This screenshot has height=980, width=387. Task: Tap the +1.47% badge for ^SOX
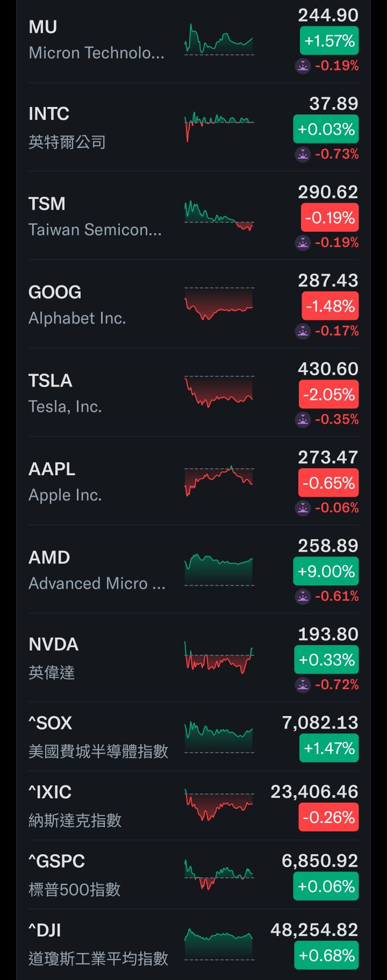click(329, 748)
